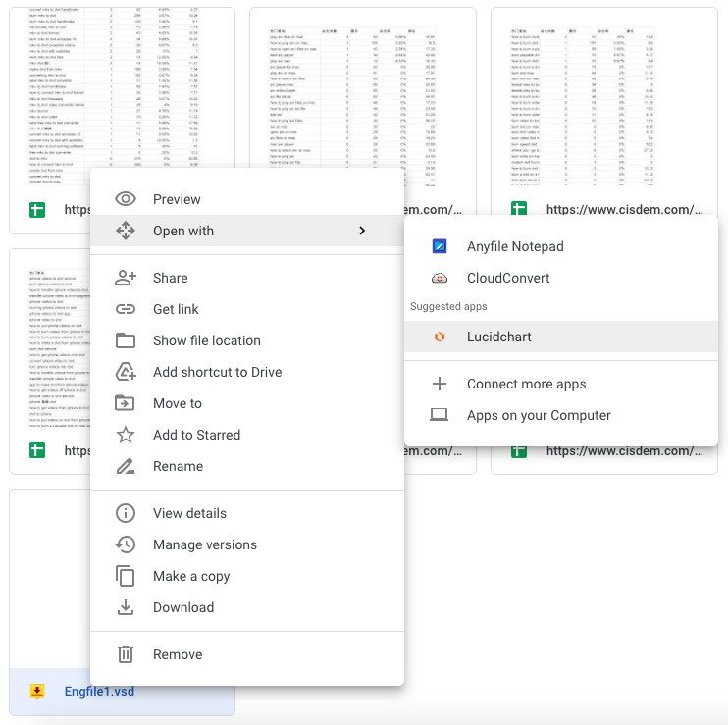728x725 pixels.
Task: Click the Remove trash icon
Action: click(126, 654)
